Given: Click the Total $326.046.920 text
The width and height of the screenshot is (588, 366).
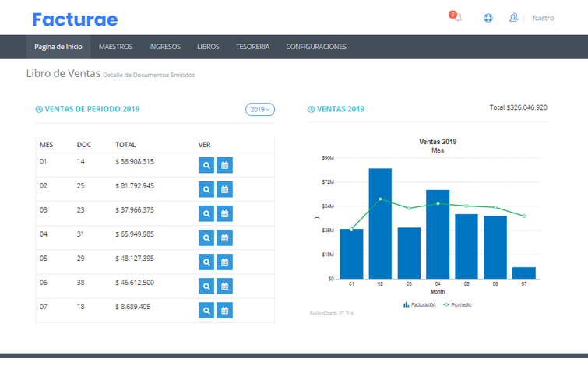Looking at the screenshot, I should (x=518, y=107).
